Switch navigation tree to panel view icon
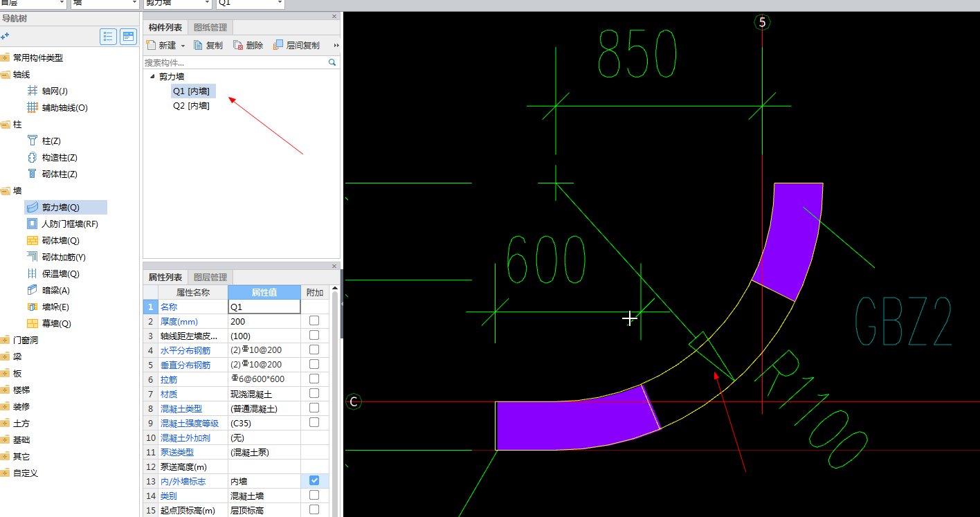 tap(128, 37)
